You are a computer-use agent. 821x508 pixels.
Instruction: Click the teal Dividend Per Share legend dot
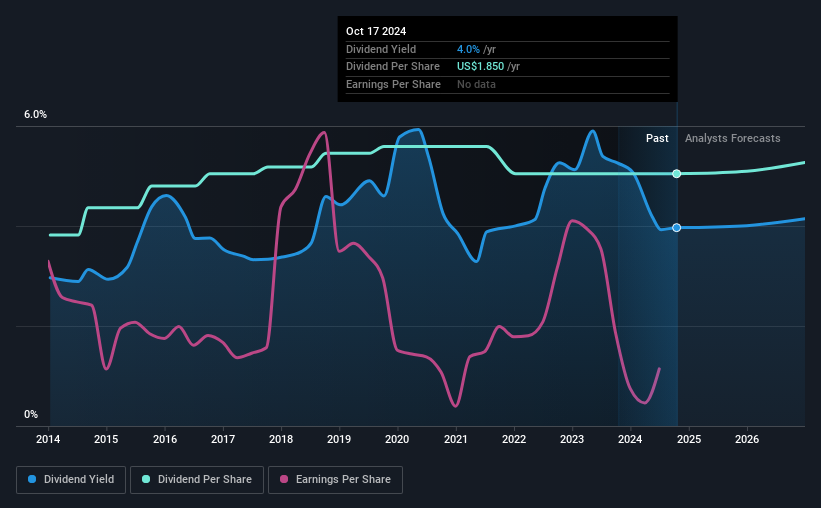pyautogui.click(x=146, y=479)
